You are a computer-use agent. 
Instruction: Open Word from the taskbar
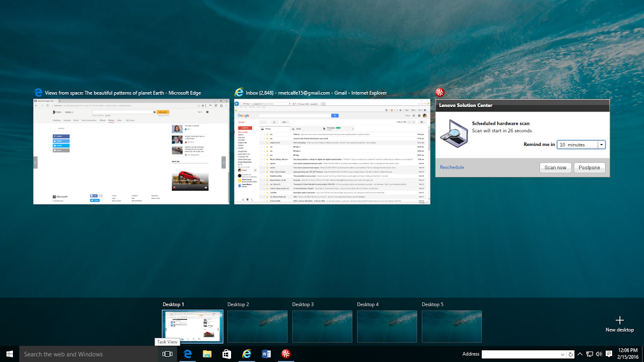[266, 354]
